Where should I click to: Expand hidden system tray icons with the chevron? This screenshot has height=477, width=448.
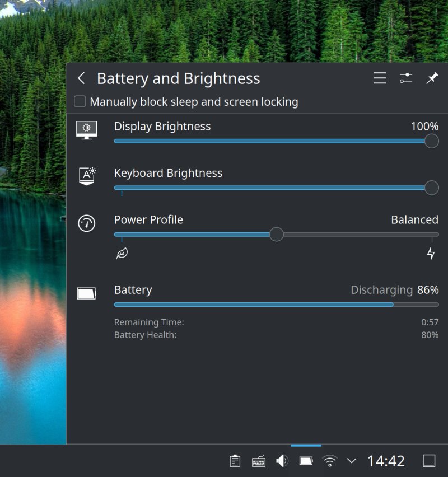click(351, 460)
